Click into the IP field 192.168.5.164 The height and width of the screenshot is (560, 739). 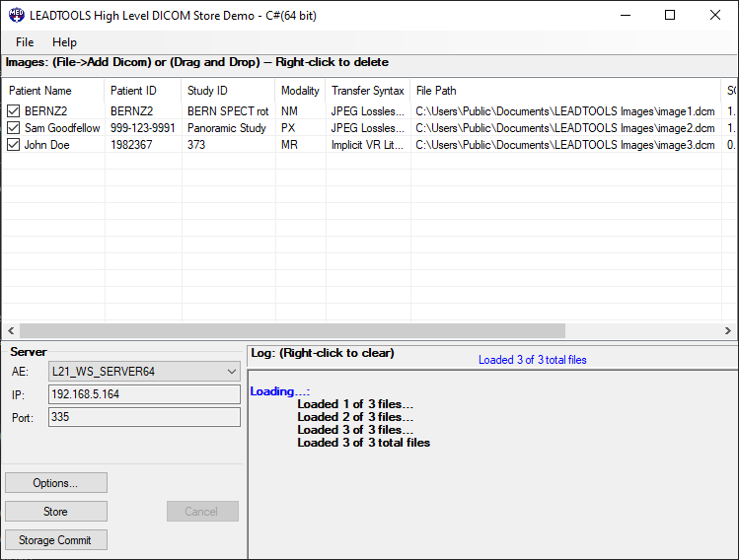coord(144,394)
